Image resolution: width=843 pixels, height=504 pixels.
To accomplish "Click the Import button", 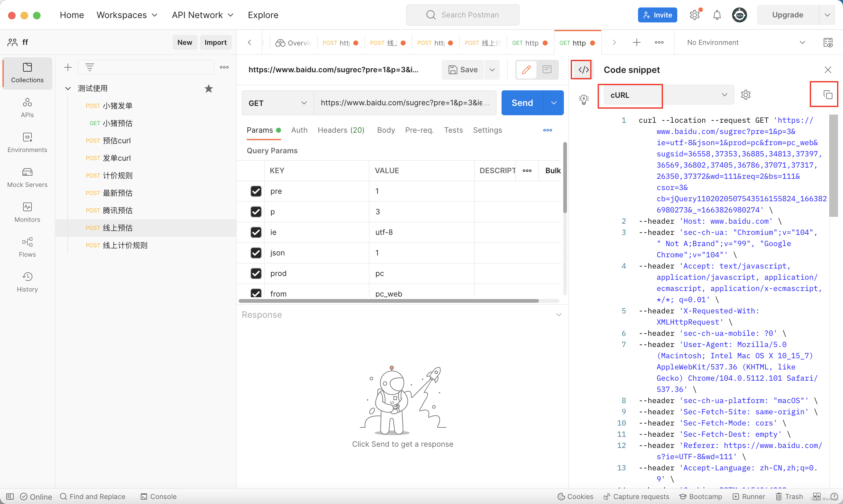I will coord(215,42).
